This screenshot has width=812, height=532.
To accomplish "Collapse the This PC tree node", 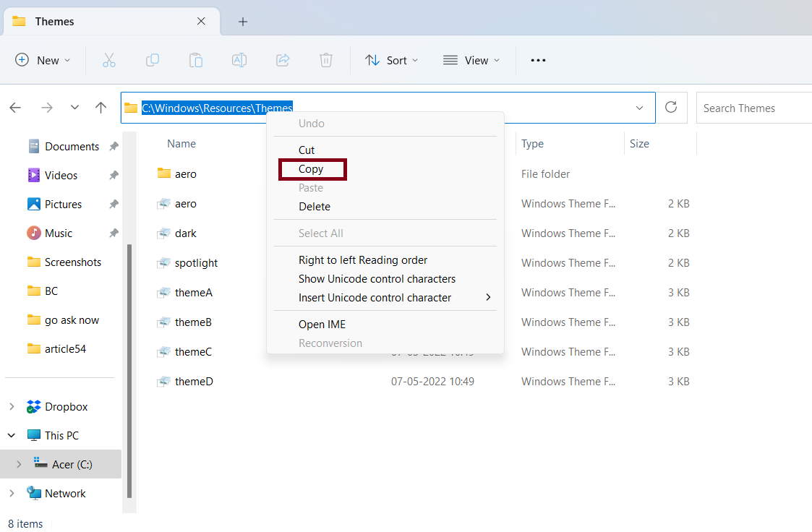I will point(12,436).
